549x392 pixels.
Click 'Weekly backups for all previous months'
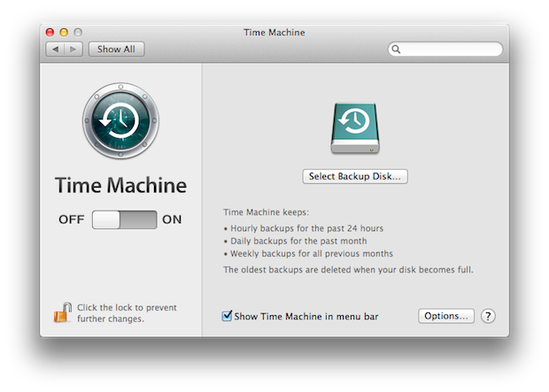(312, 253)
